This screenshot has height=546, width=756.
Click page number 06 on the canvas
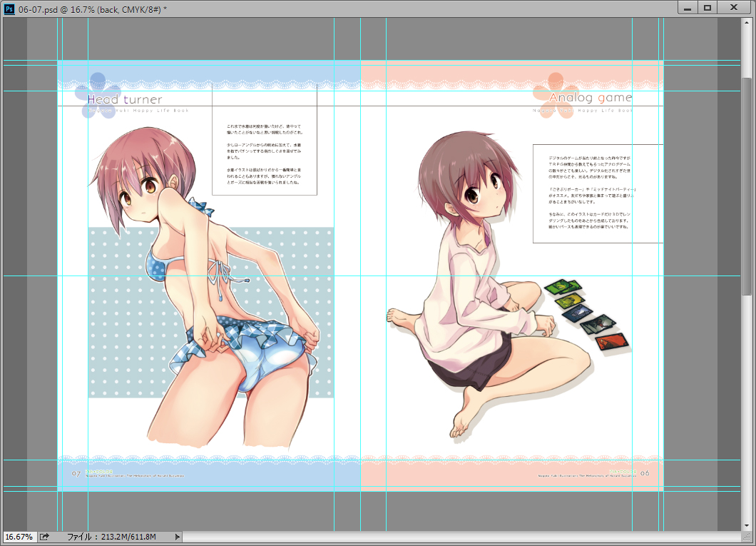[645, 473]
